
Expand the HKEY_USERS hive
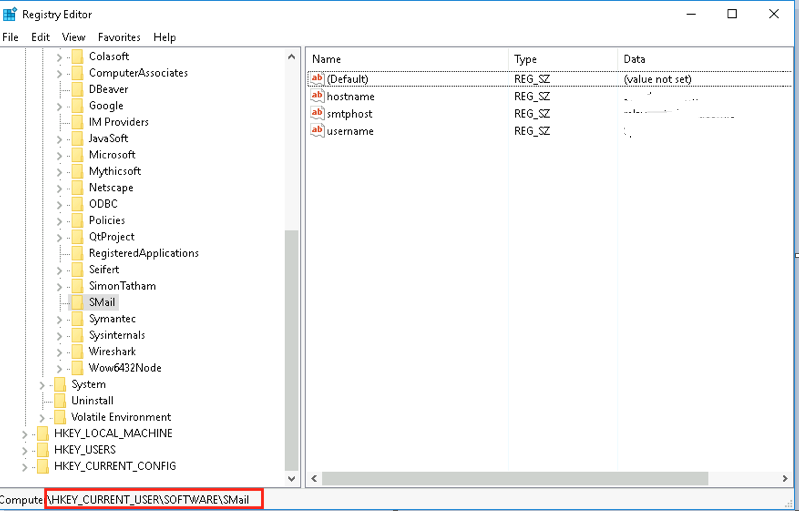pos(25,450)
